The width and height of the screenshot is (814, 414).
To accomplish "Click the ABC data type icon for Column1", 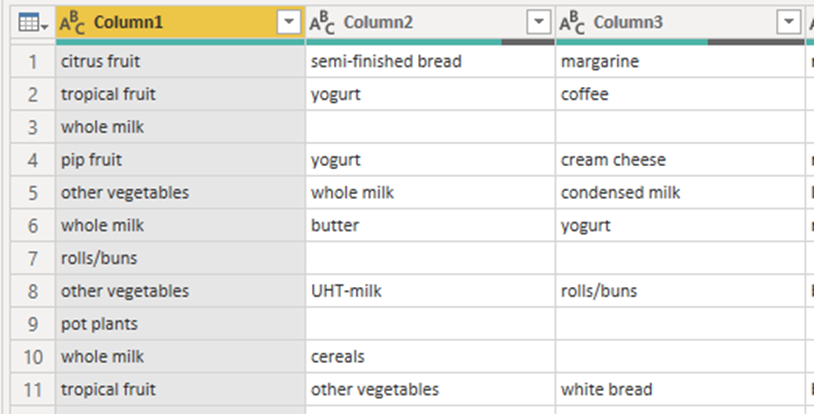I will coord(71,21).
